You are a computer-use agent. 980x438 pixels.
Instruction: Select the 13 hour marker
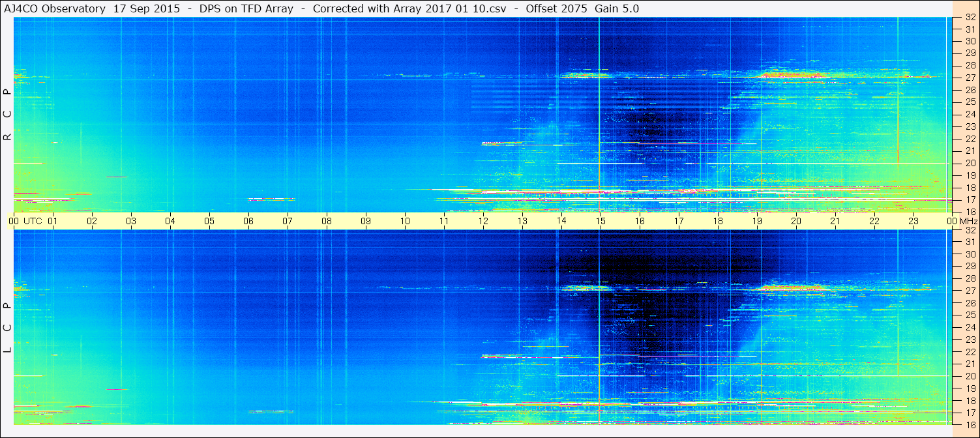(522, 221)
